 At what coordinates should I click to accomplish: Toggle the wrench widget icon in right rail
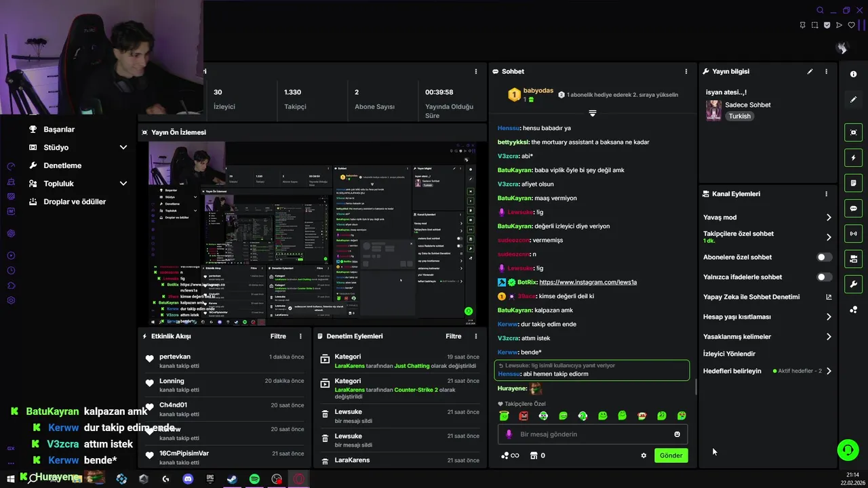coord(853,284)
